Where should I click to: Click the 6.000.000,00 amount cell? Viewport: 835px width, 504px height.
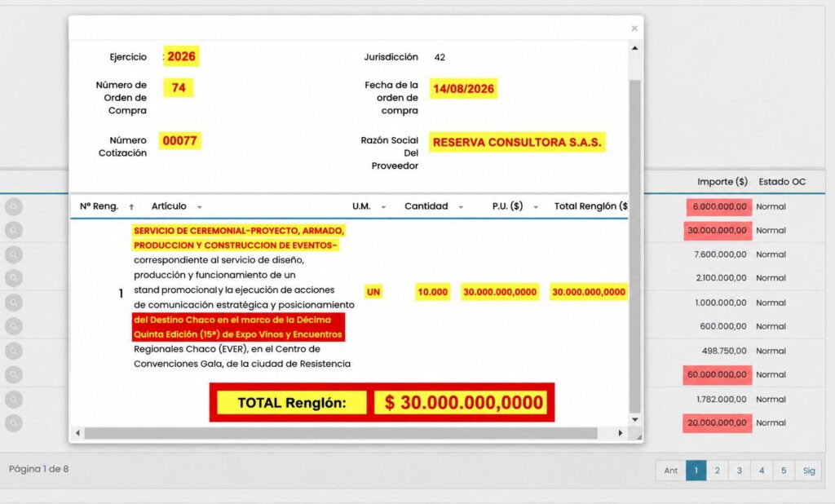[719, 206]
